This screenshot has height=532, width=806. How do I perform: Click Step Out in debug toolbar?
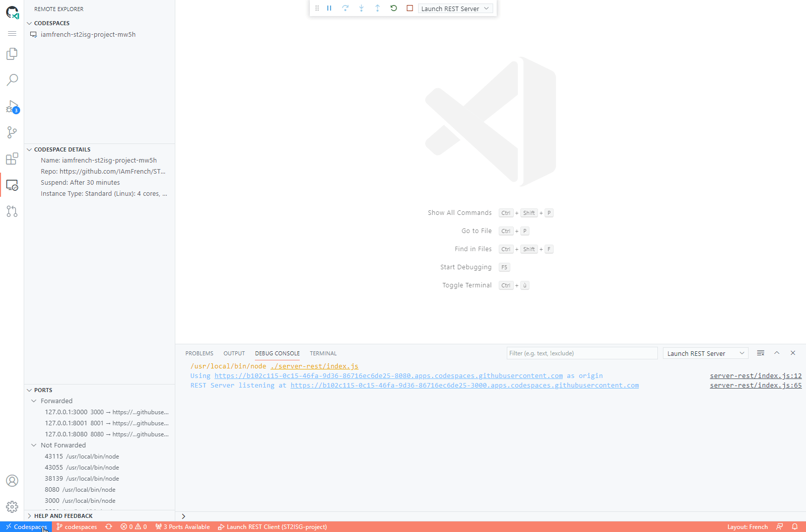click(x=377, y=8)
